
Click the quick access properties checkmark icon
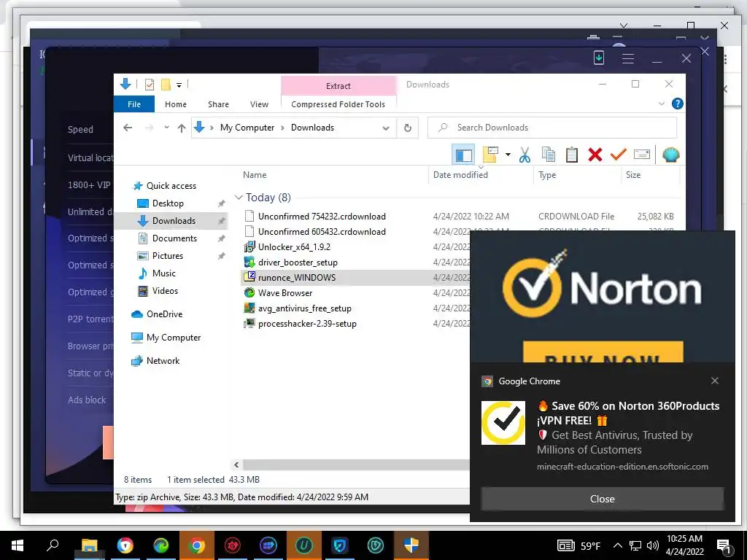pyautogui.click(x=150, y=85)
